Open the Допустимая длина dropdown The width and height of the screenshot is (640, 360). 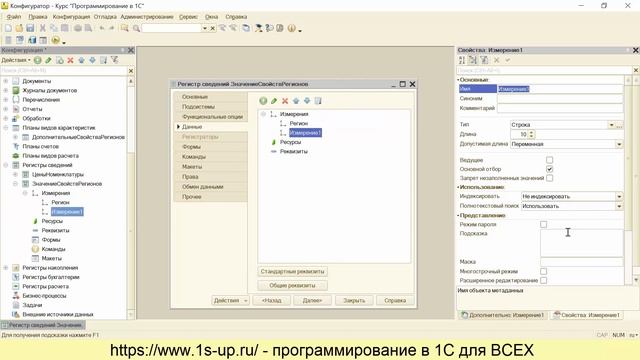click(619, 144)
